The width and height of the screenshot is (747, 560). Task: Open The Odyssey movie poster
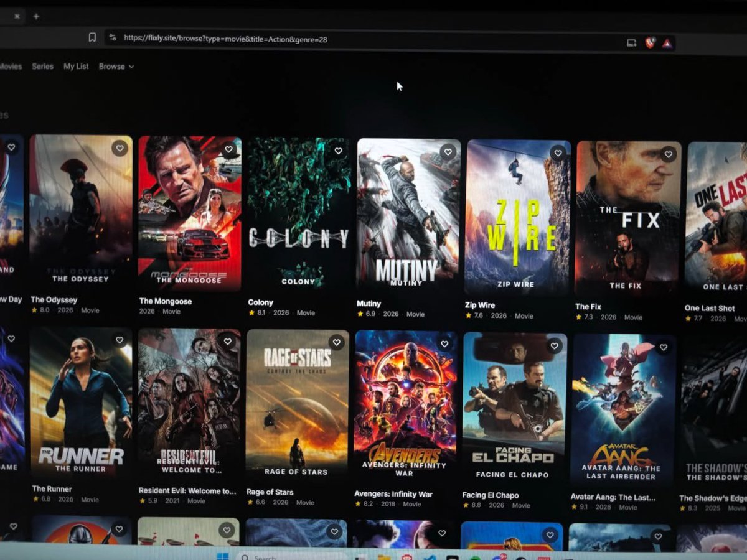click(81, 212)
